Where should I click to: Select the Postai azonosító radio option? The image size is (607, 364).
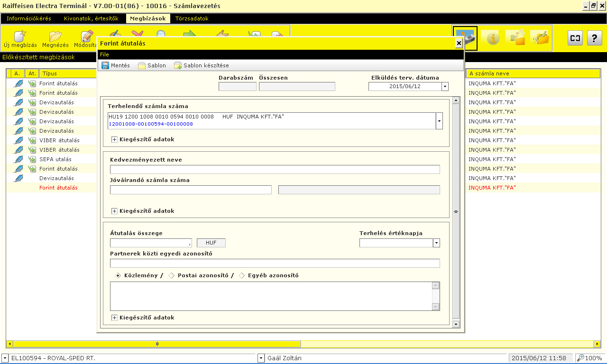click(172, 275)
